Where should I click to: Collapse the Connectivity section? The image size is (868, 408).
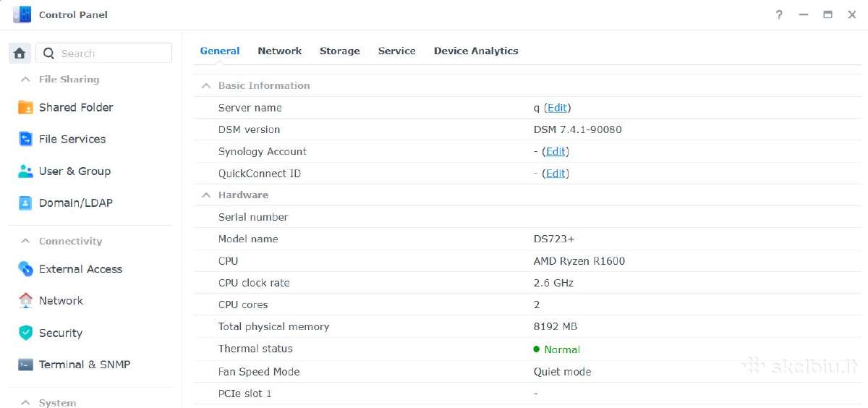(x=25, y=242)
